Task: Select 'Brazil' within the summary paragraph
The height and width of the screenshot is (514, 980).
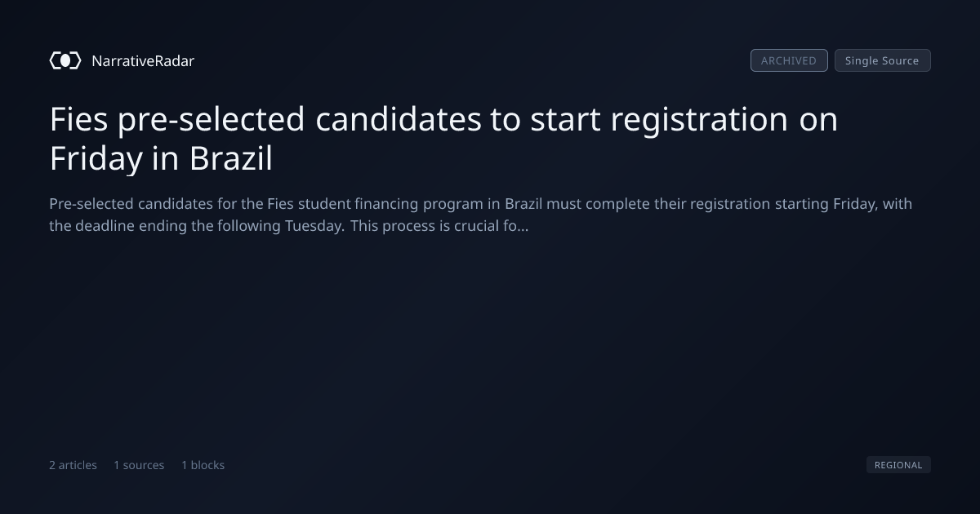Action: 523,204
